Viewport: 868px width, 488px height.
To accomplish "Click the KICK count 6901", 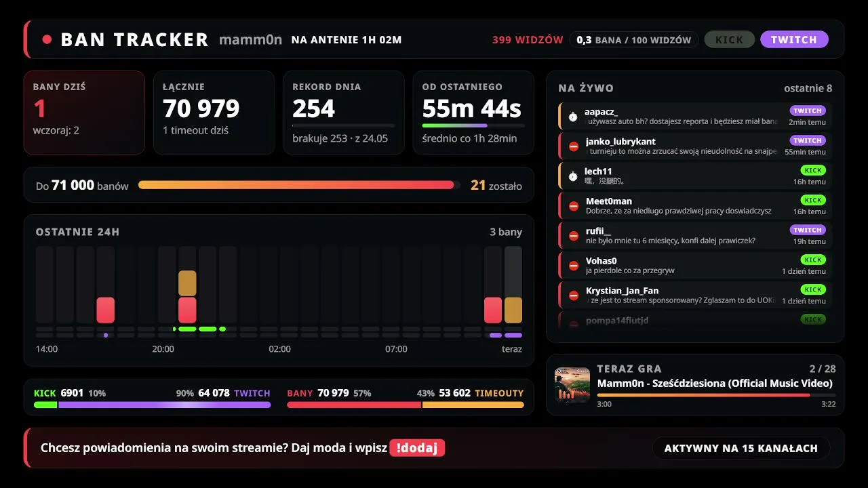I will 72,393.
